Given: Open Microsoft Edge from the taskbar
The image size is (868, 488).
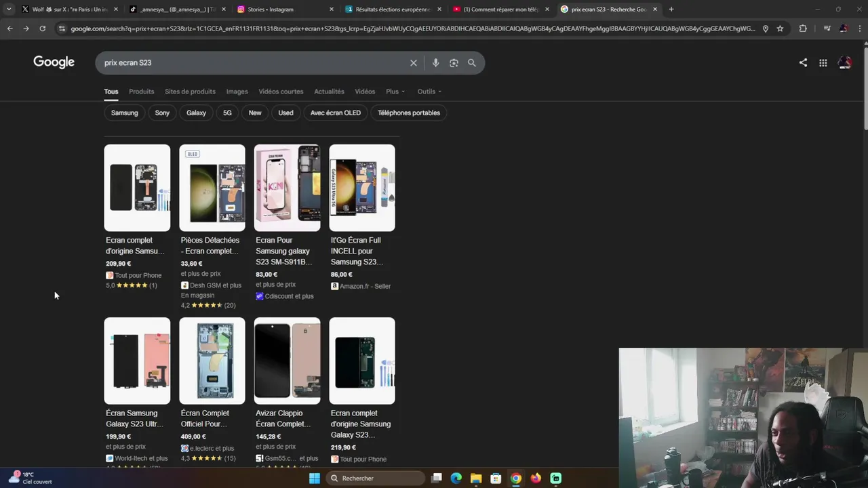Looking at the screenshot, I should [x=456, y=479].
